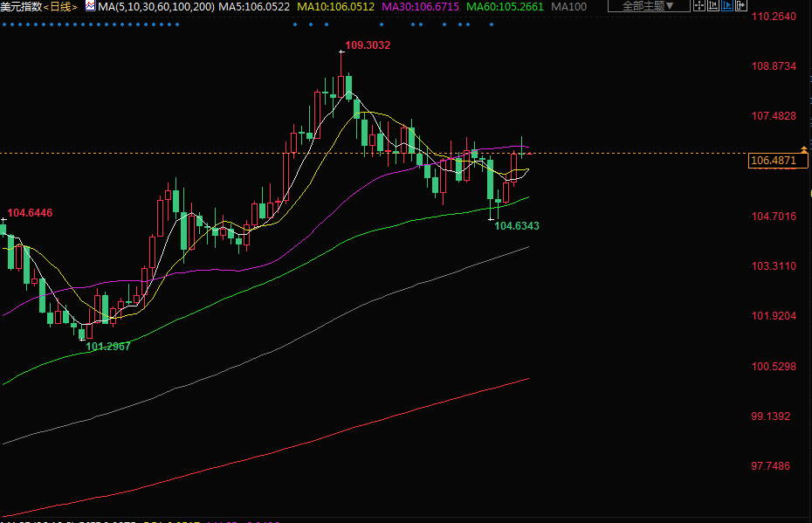Open the 全部主题 theme dropdown

click(648, 6)
